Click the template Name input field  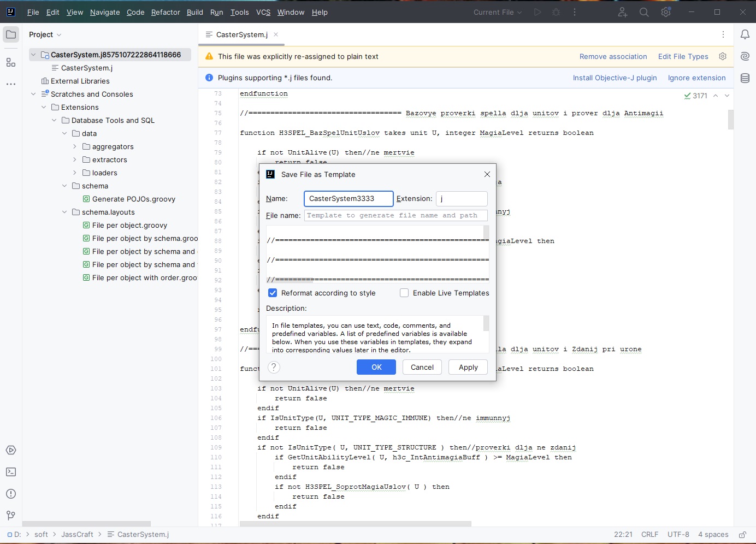pos(348,198)
